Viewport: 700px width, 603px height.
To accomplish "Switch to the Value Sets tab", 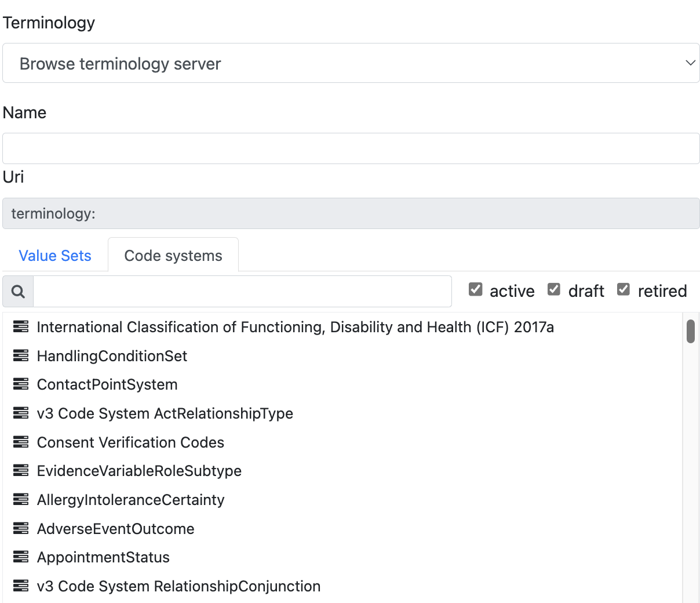I will [55, 256].
